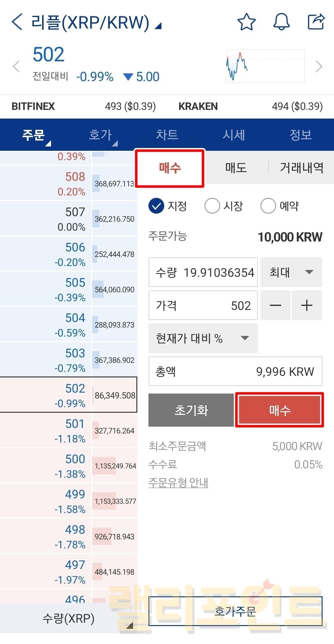Open the 주문유형 안내 link
This screenshot has height=644, width=334.
coord(178,482)
